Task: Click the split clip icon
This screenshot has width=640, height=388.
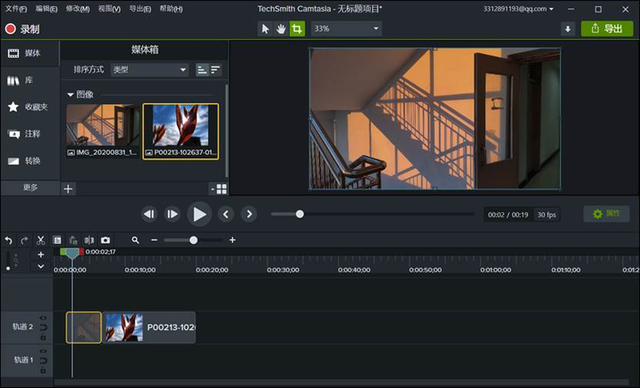Action: pos(89,240)
